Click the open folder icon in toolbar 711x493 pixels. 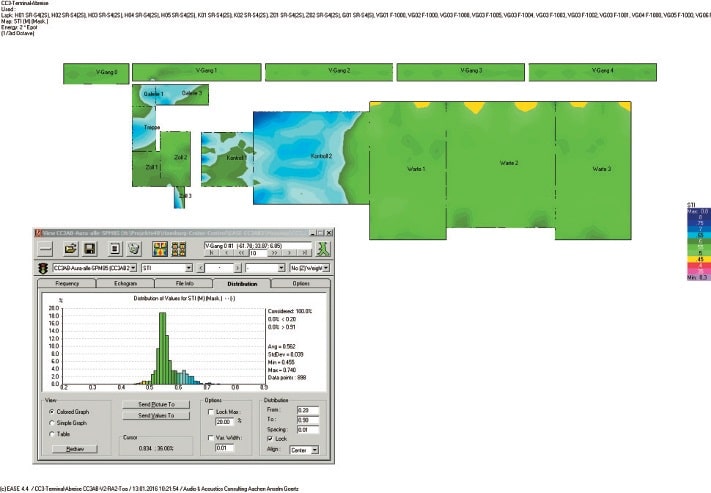(x=71, y=248)
